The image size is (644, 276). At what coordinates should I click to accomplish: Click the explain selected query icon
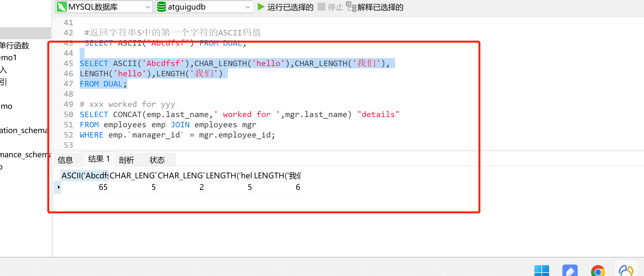[351, 7]
